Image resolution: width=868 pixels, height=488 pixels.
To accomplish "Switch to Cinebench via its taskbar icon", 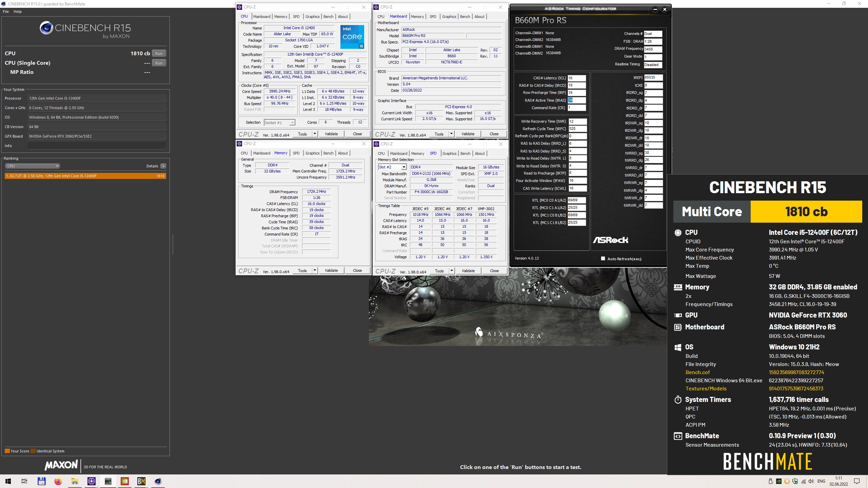I will coord(158,481).
